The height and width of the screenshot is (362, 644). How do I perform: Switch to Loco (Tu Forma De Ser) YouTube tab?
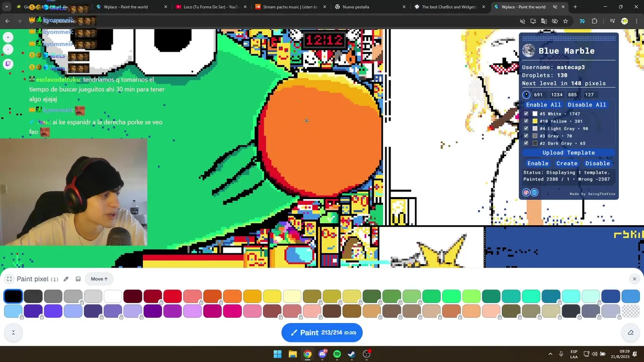[x=211, y=7]
